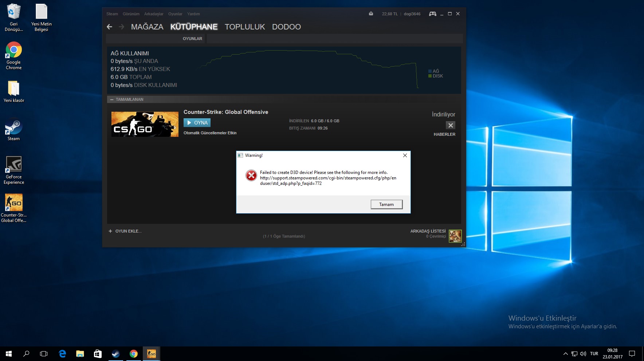Open Recycle Bin desktop icon

tap(14, 17)
